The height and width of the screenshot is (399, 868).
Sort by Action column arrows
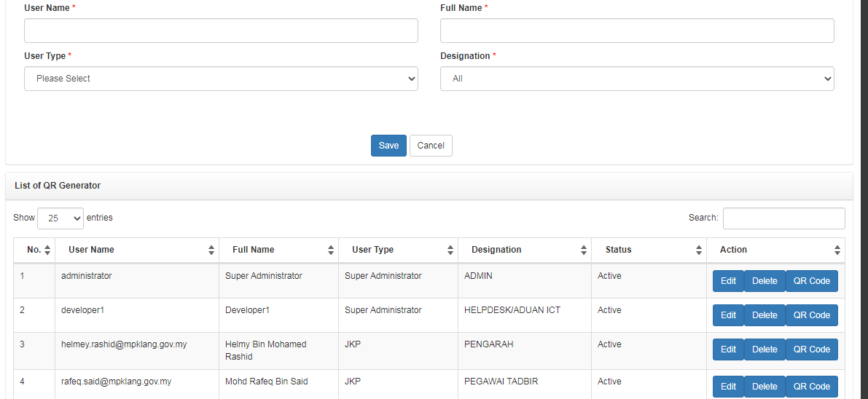[x=837, y=250]
